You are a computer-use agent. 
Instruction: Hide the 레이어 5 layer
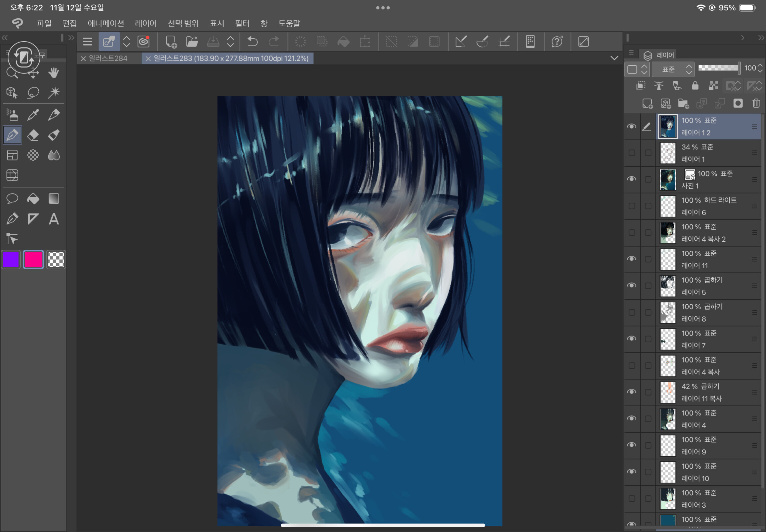coord(631,286)
